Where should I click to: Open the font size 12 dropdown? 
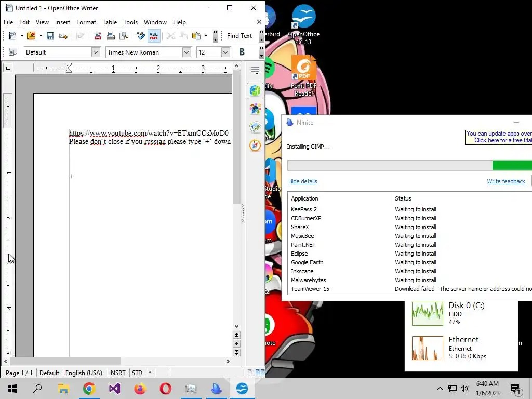tap(225, 52)
